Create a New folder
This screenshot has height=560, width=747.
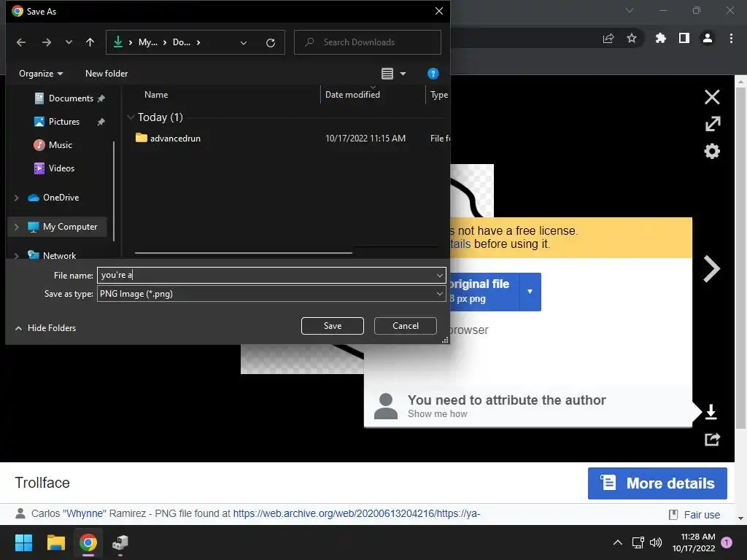pos(107,74)
